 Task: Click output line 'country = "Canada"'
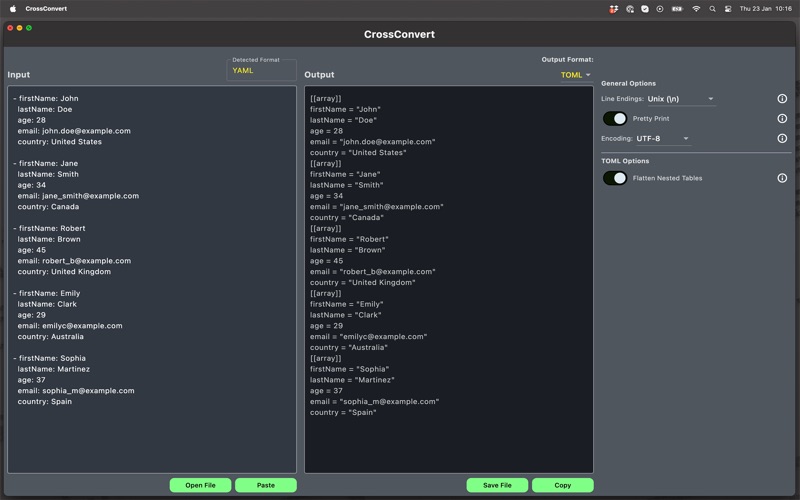(x=347, y=218)
